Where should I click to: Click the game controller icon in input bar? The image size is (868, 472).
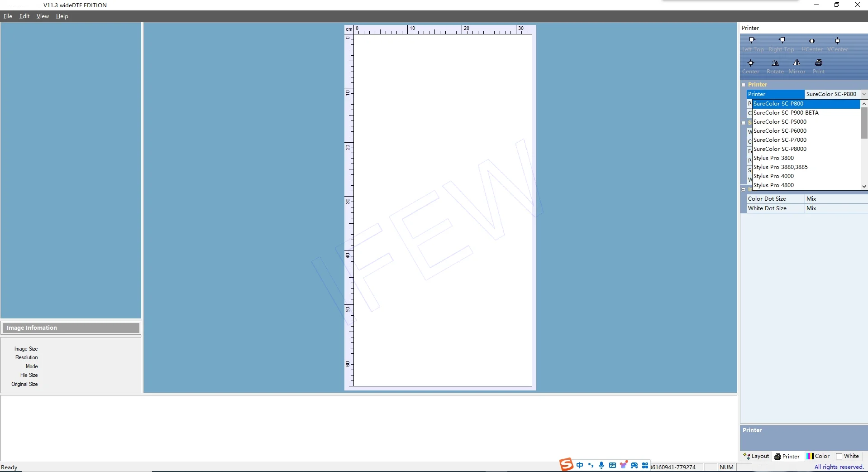point(634,465)
